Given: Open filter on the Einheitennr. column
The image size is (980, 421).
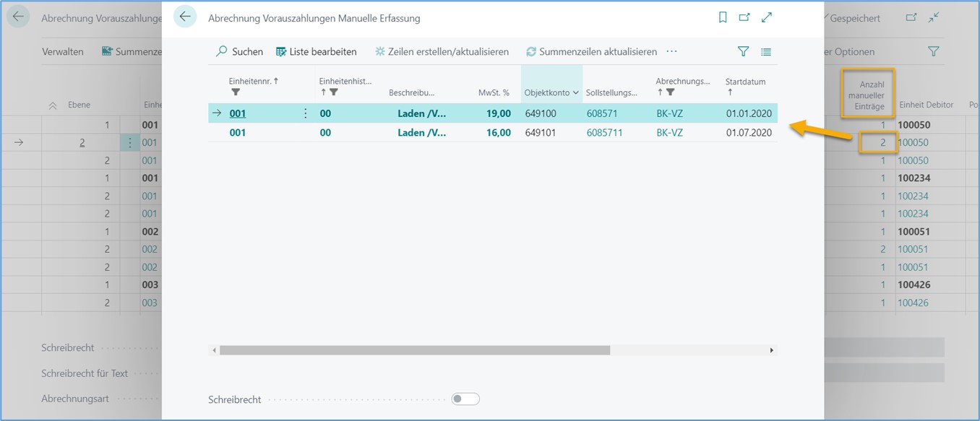Looking at the screenshot, I should tap(236, 92).
